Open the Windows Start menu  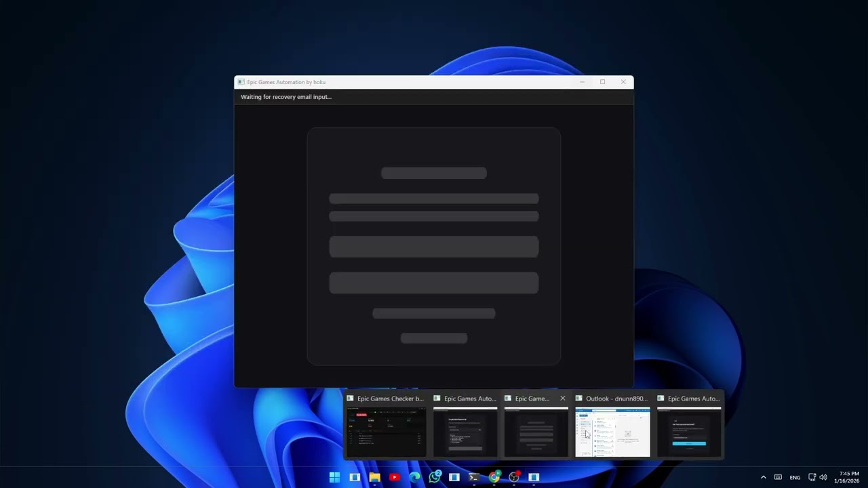pos(334,477)
